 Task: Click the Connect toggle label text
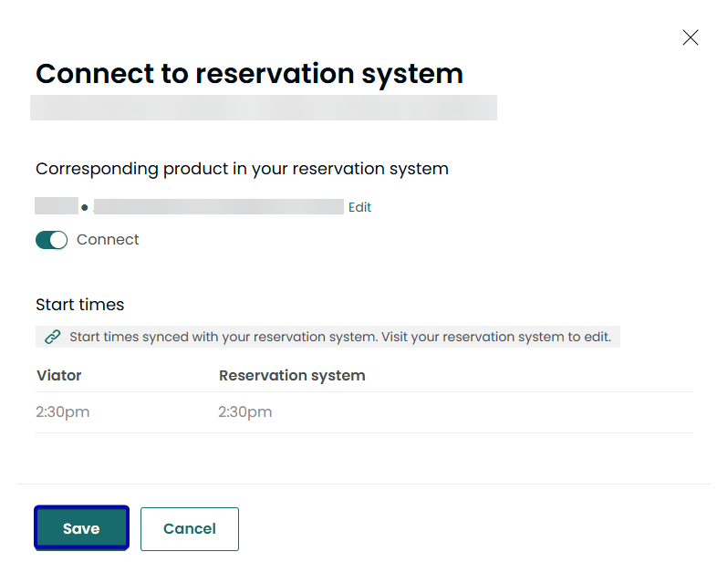(108, 240)
